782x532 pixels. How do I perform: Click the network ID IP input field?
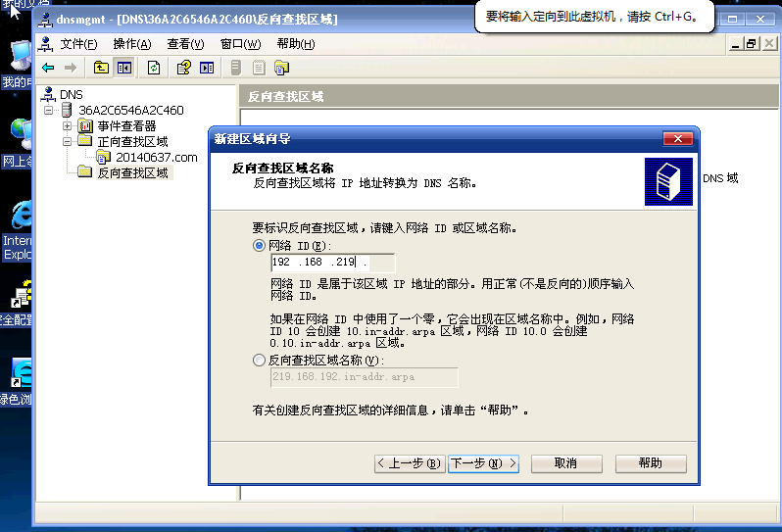click(332, 263)
